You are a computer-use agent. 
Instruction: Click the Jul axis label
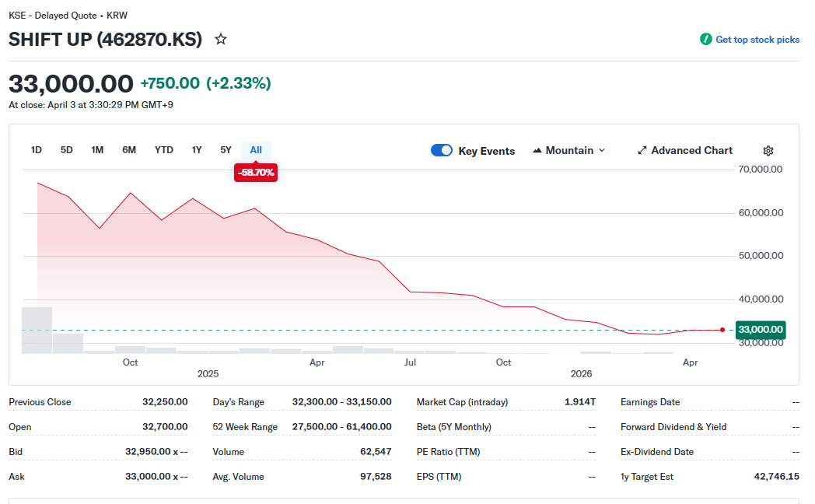coord(410,362)
